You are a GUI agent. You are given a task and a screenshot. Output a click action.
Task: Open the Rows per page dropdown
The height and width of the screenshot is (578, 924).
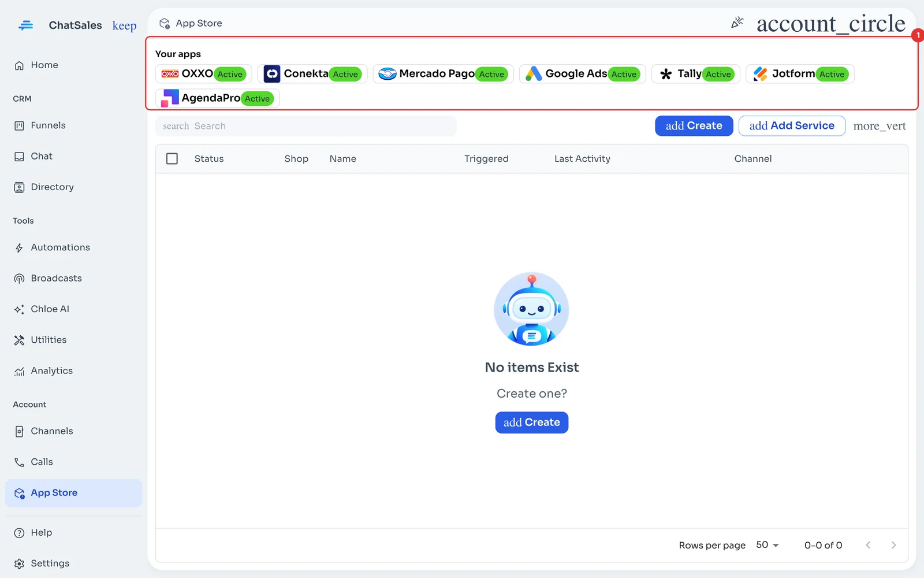click(767, 545)
